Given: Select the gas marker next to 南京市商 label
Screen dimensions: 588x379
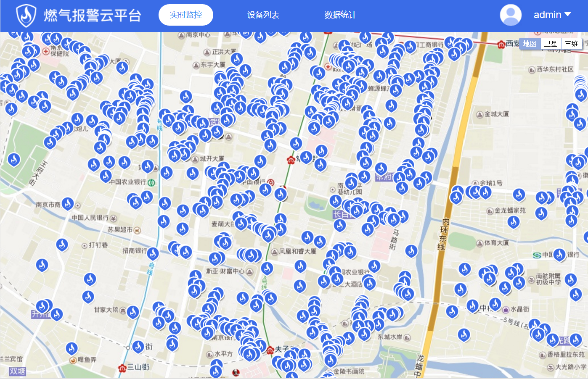Looking at the screenshot, I should (x=68, y=204).
